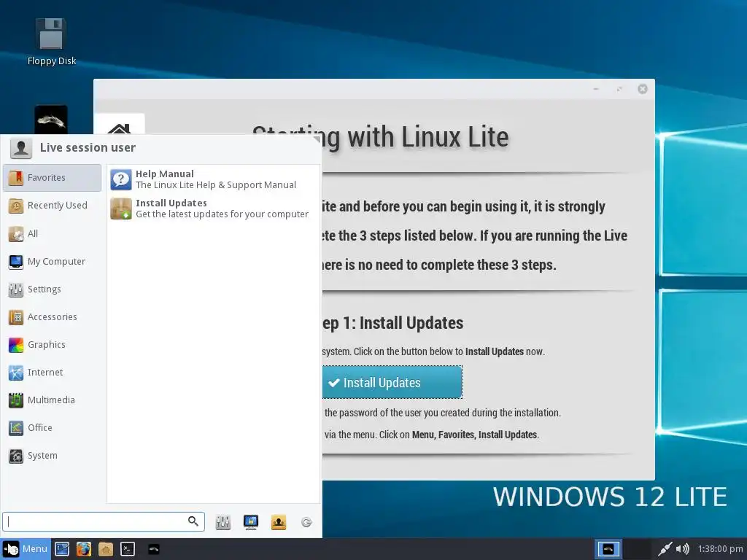Click the log out icon in menu

306,522
